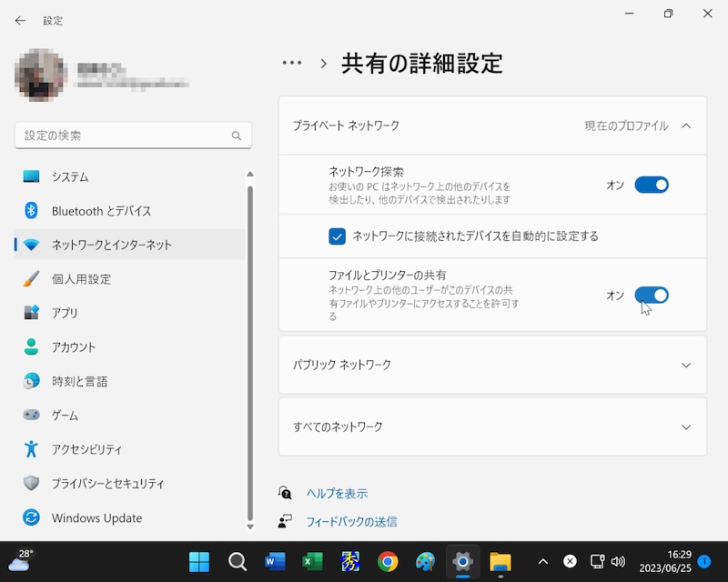Collapse the プライベート ネットワーク section

pyautogui.click(x=686, y=125)
